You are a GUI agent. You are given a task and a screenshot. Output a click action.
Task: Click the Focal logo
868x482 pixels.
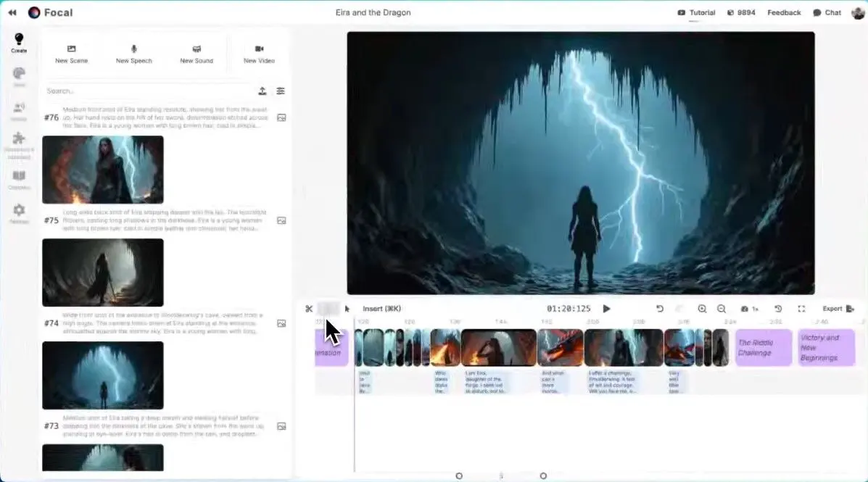[x=50, y=12]
